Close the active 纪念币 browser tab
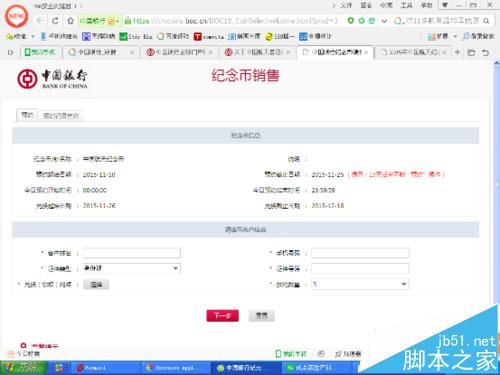Viewport: 500px width, 375px height. pyautogui.click(x=366, y=52)
